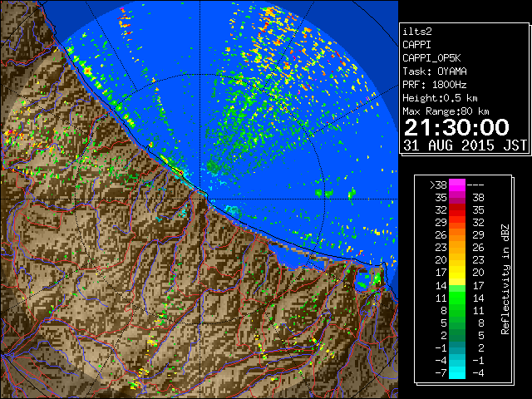The height and width of the screenshot is (399, 532).
Task: Click the 'Height:0.5 km' text
Action: click(440, 98)
